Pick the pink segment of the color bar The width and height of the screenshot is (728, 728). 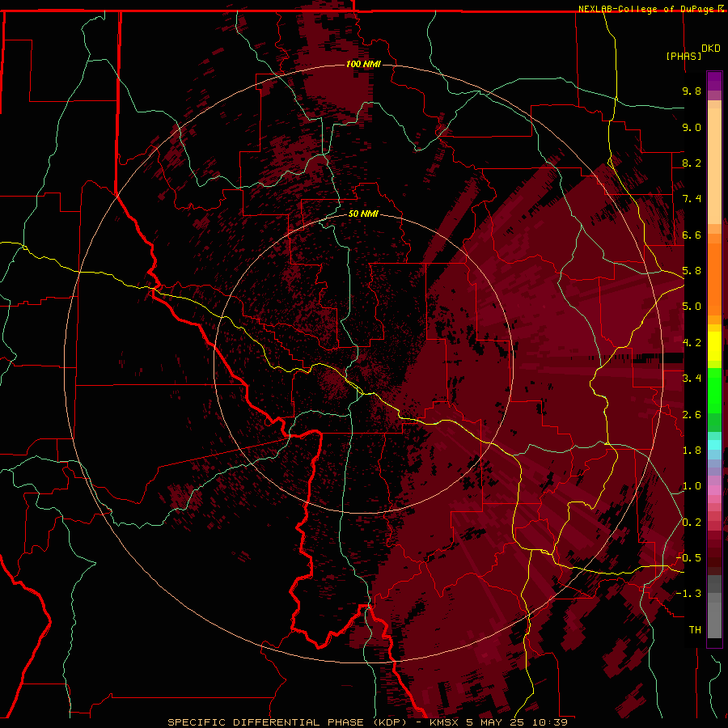pyautogui.click(x=714, y=490)
